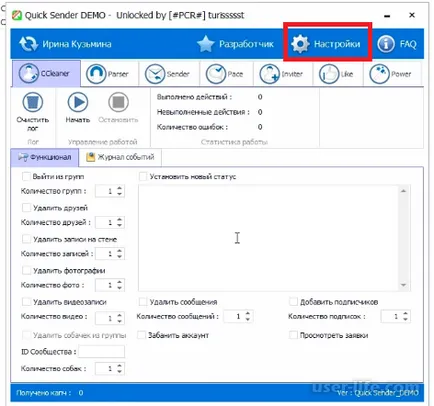This screenshot has width=434, height=406.
Task: Decrease Количество друзей spinner value
Action: pos(119,226)
